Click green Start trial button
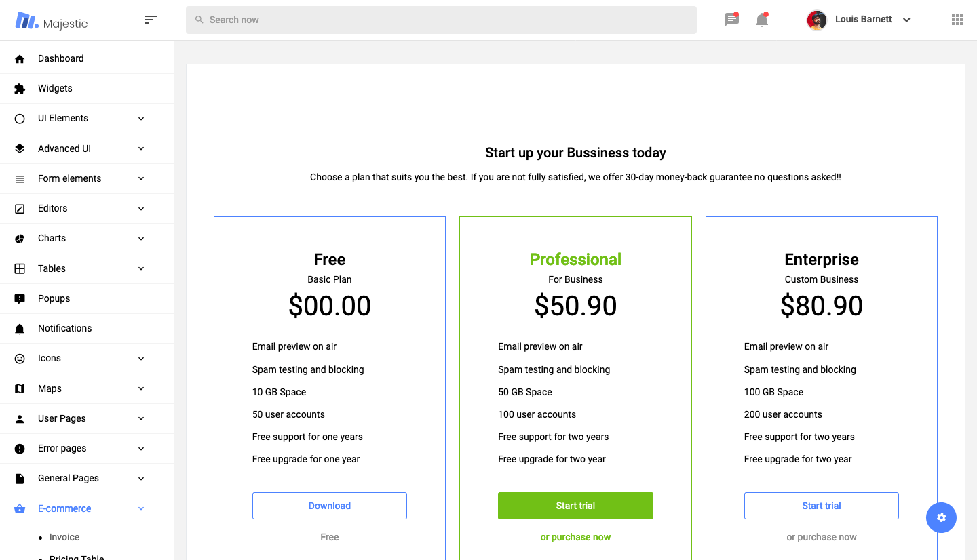Screen dimensions: 977x560 [575, 506]
